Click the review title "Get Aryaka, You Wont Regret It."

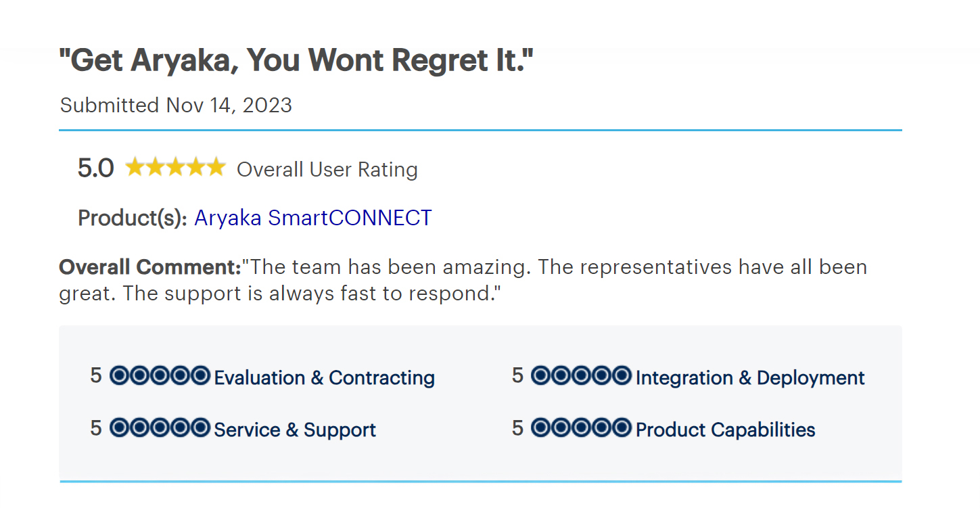coord(296,61)
